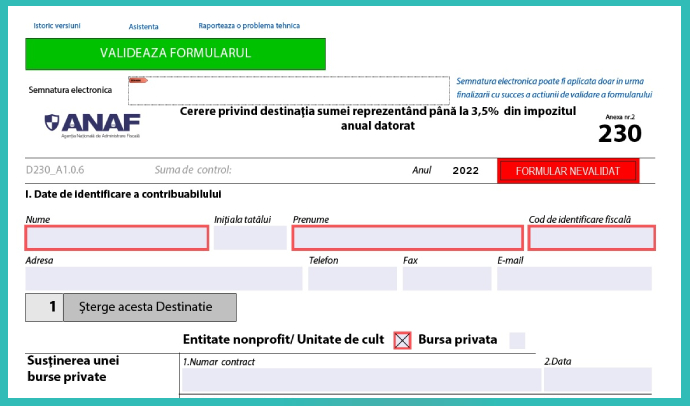Screen dimensions: 690x406
Task: Open the Asistenta link
Action: click(143, 26)
